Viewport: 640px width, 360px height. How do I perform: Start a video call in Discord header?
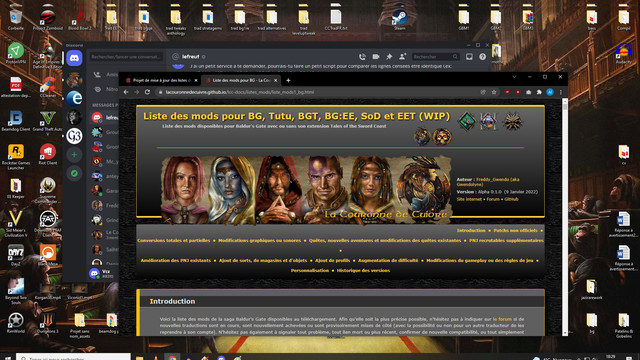point(376,57)
